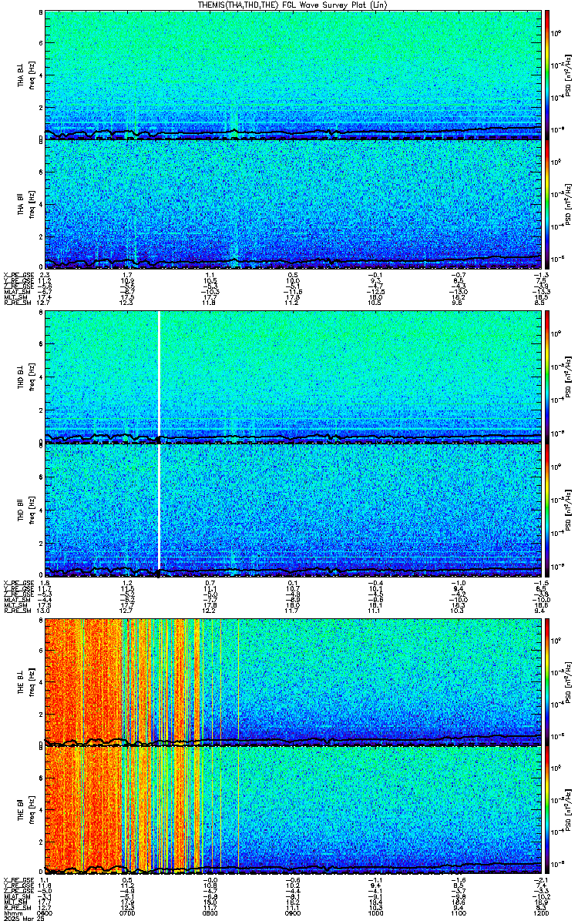Click the THA B-parallel PSD color bar
Screen dimensions: 578x924
click(547, 204)
